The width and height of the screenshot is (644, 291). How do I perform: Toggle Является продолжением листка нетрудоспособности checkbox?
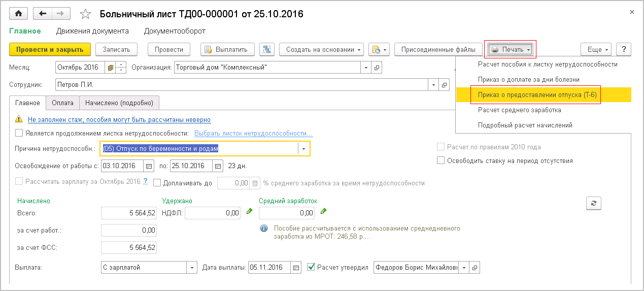19,134
